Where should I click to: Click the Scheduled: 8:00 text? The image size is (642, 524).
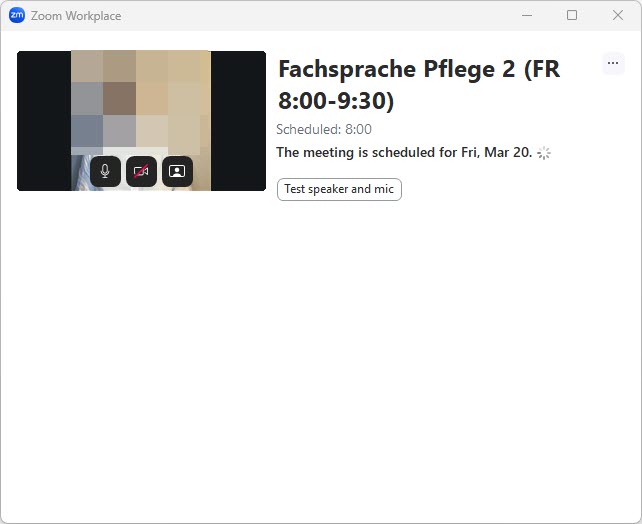324,130
